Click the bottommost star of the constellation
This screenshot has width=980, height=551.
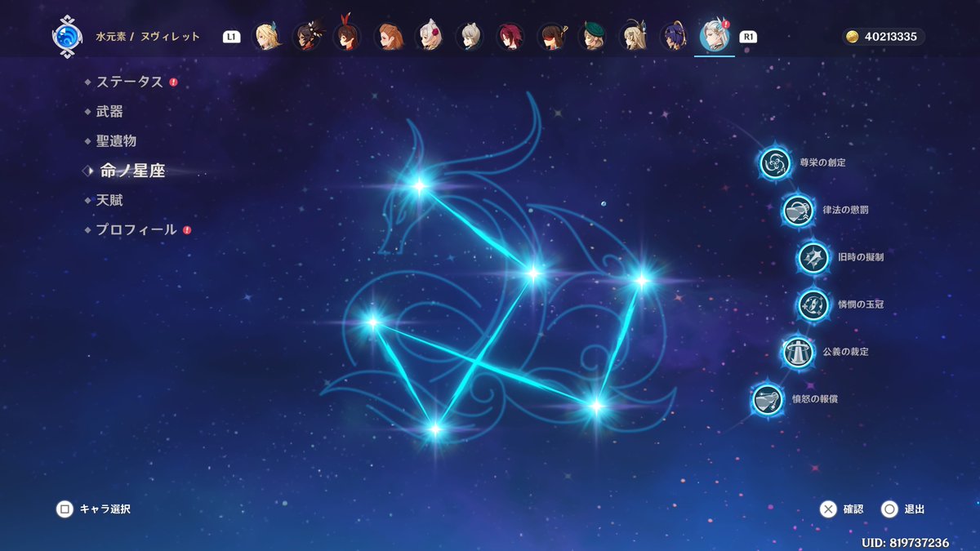pyautogui.click(x=435, y=429)
